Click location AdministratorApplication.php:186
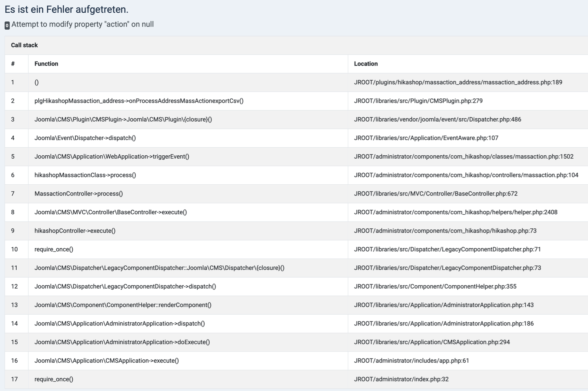This screenshot has width=588, height=391. [x=444, y=323]
